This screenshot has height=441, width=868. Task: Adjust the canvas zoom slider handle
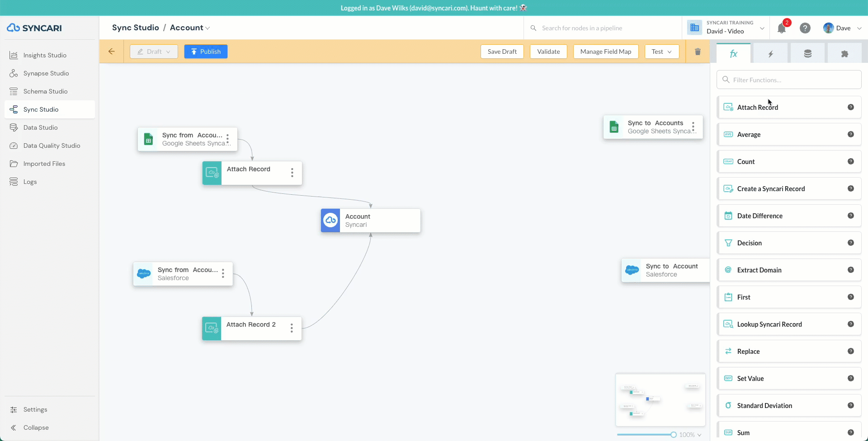(673, 435)
